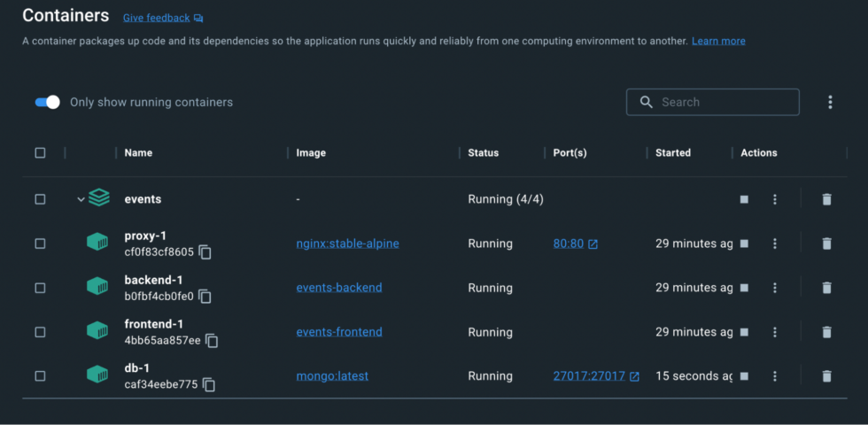Copy the frontend-1 container ID
This screenshot has height=425, width=868.
213,341
